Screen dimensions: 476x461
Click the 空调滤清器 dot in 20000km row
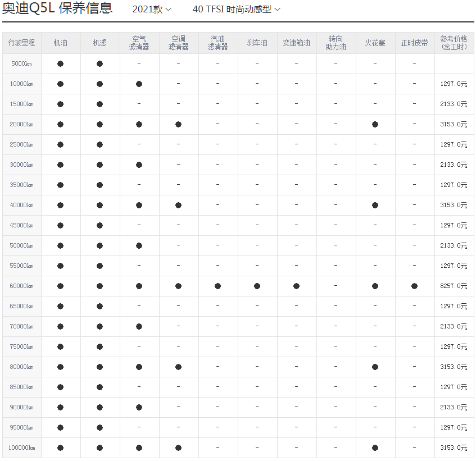coord(179,124)
